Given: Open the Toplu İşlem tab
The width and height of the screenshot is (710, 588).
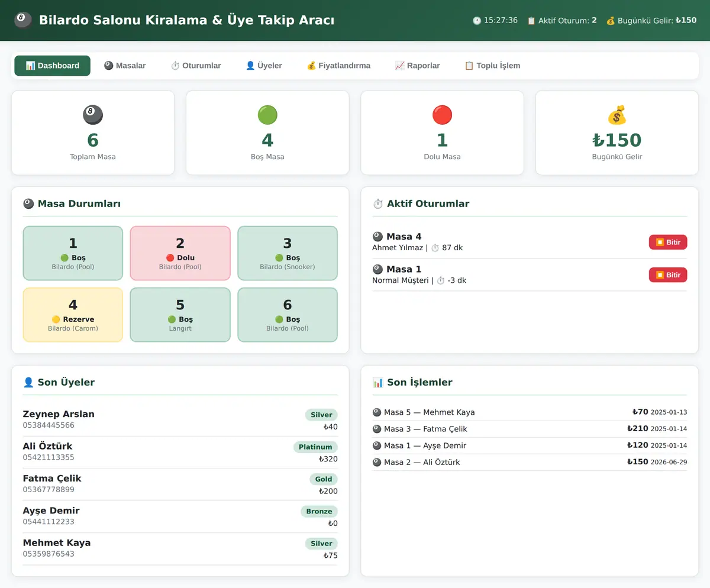Looking at the screenshot, I should [x=492, y=66].
